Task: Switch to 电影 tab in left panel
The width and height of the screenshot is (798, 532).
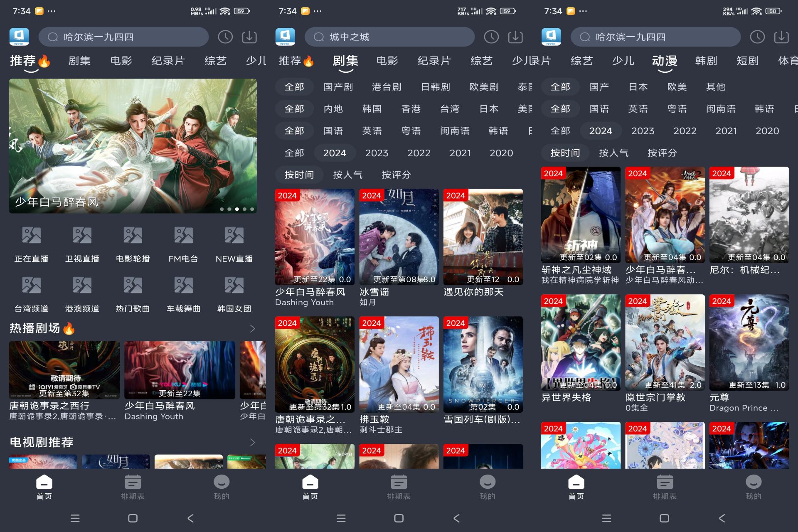Action: tap(121, 61)
